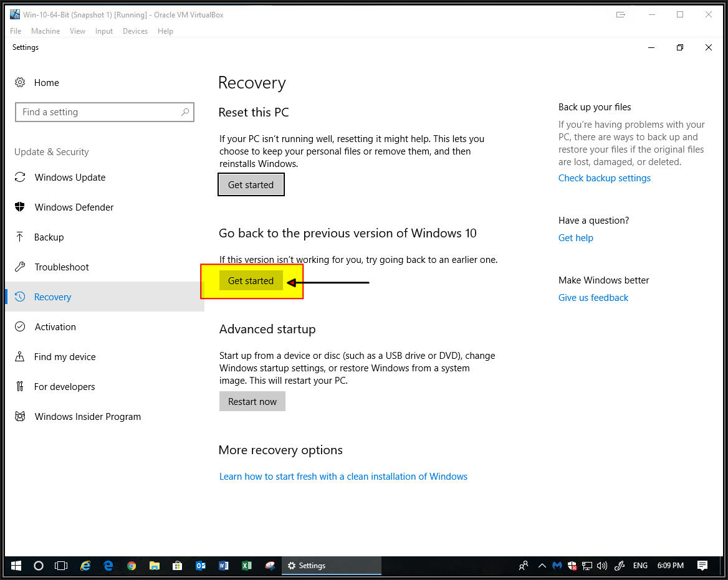The height and width of the screenshot is (580, 728).
Task: Minimize the Settings window
Action: 651,47
